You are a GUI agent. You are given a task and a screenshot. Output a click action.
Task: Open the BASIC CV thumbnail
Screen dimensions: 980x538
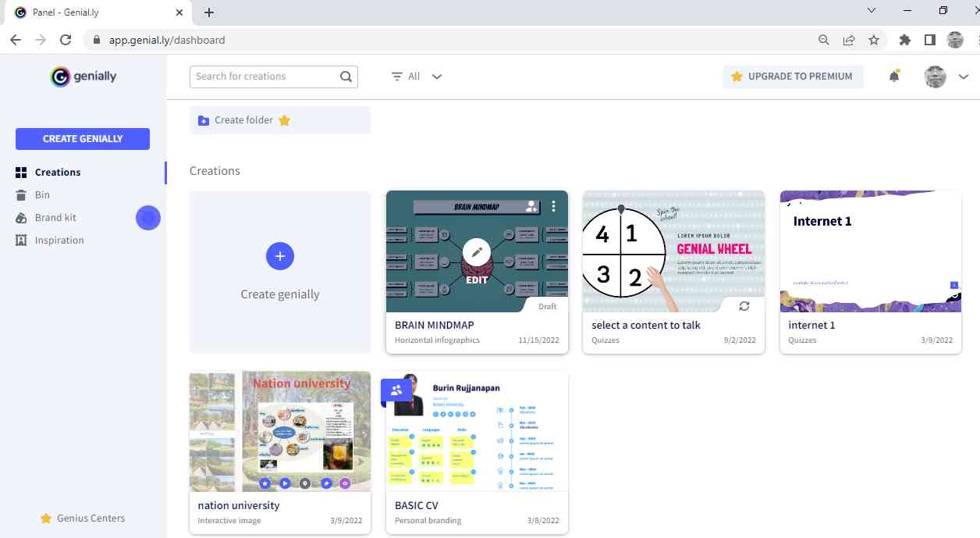click(x=477, y=432)
